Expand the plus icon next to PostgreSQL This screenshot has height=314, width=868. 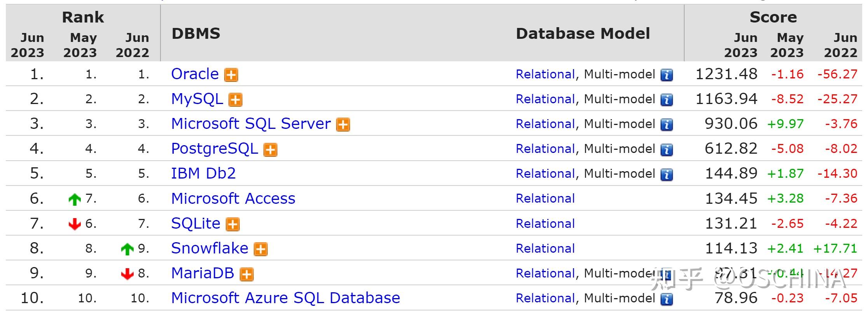pos(270,149)
